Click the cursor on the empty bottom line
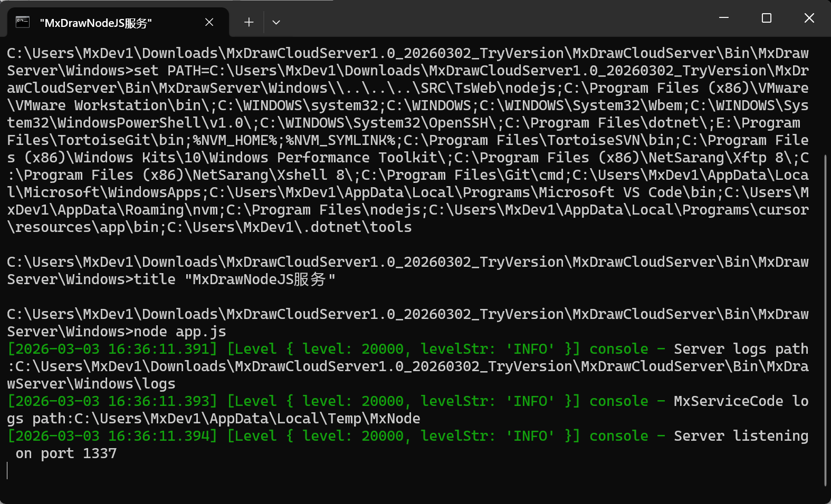The image size is (831, 504). point(8,470)
